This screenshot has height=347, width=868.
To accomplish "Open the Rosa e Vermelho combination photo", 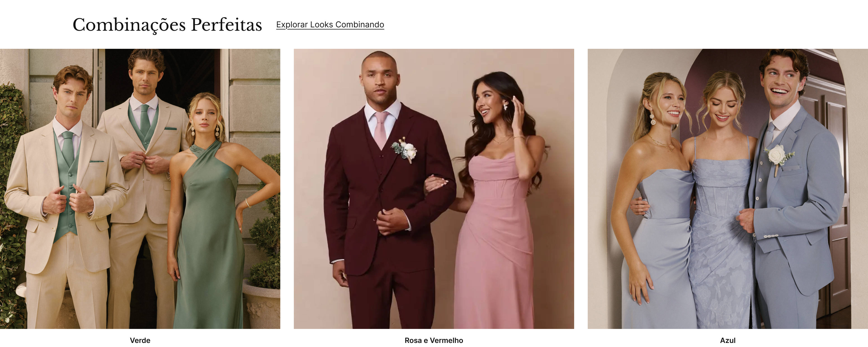I will (x=434, y=189).
